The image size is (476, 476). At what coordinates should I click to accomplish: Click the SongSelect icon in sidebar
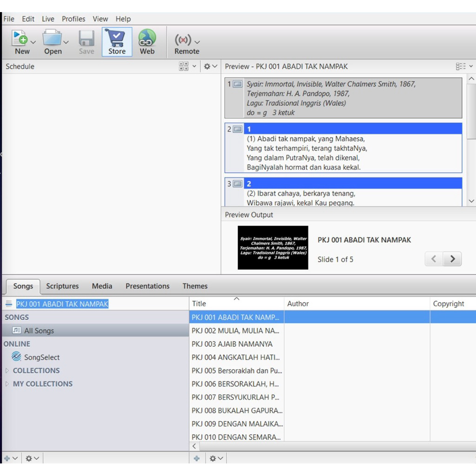[16, 357]
